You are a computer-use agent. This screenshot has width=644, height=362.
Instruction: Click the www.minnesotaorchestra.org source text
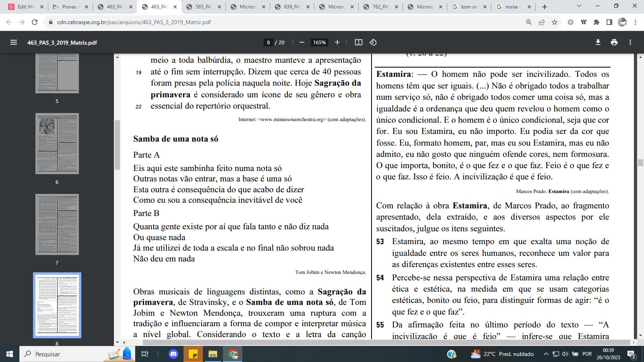(x=292, y=119)
